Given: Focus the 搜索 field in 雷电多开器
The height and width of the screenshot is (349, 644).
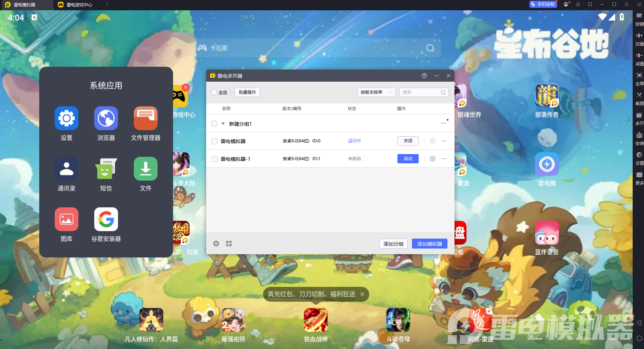Looking at the screenshot, I should (424, 92).
